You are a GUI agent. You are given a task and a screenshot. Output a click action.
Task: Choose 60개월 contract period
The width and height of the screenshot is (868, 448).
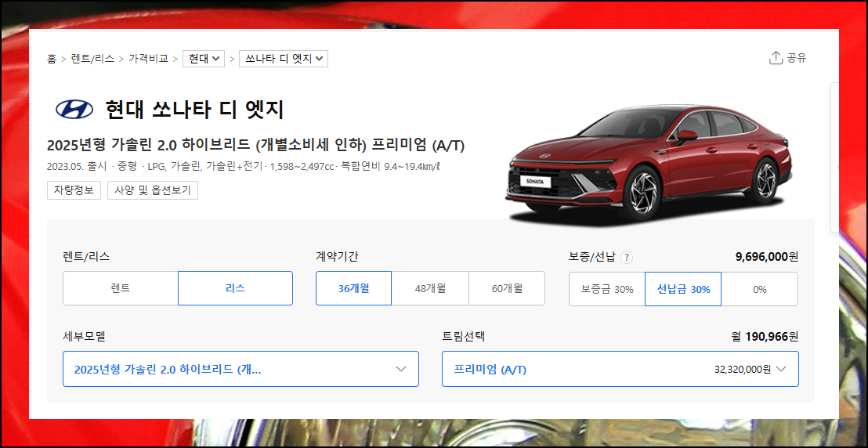click(507, 288)
